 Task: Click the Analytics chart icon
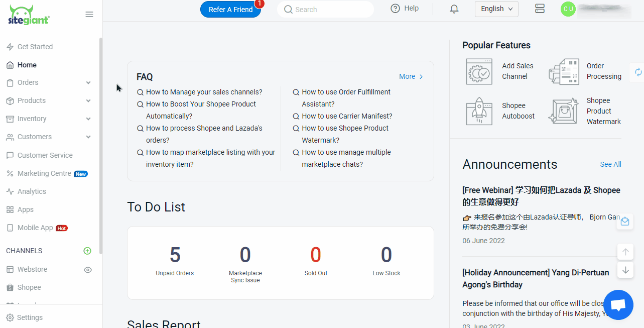tap(10, 191)
